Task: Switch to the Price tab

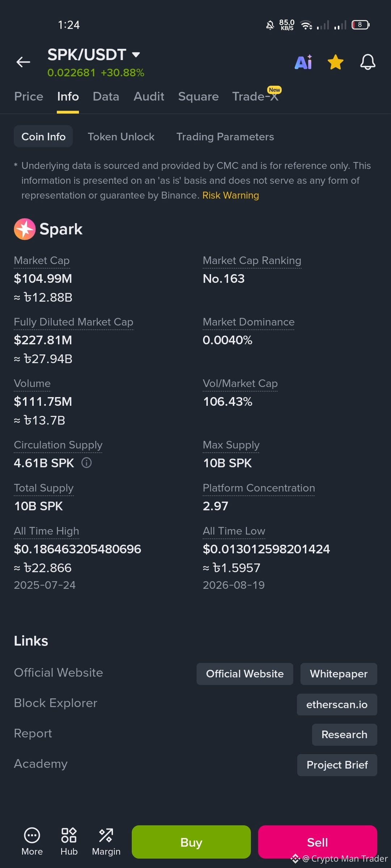Action: [x=29, y=97]
